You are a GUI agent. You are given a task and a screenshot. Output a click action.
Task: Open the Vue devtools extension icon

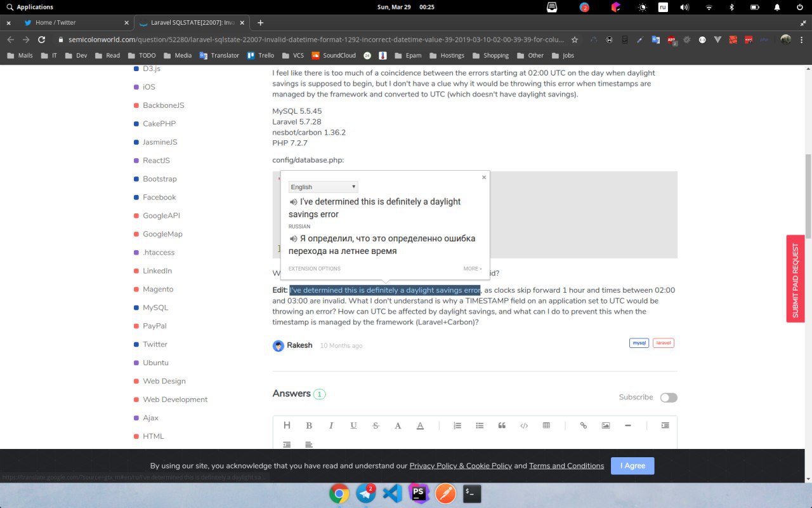[717, 39]
